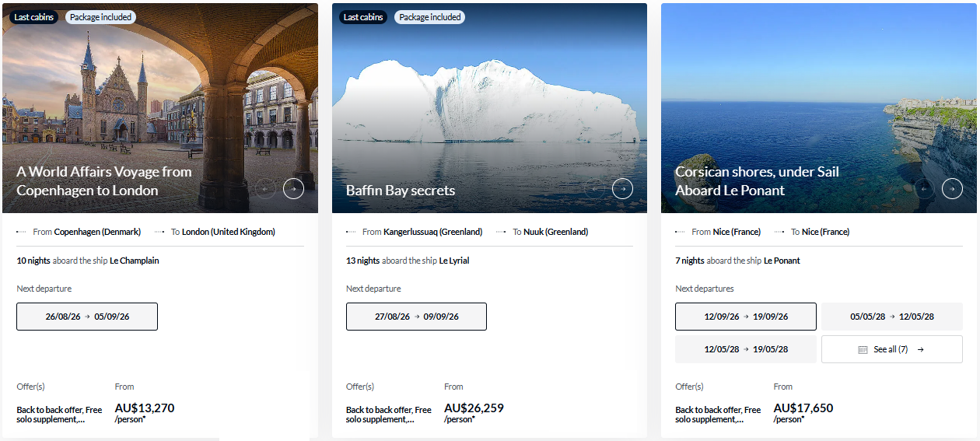
Task: Select departure 27/08/26 to 09/09/26
Action: (416, 317)
